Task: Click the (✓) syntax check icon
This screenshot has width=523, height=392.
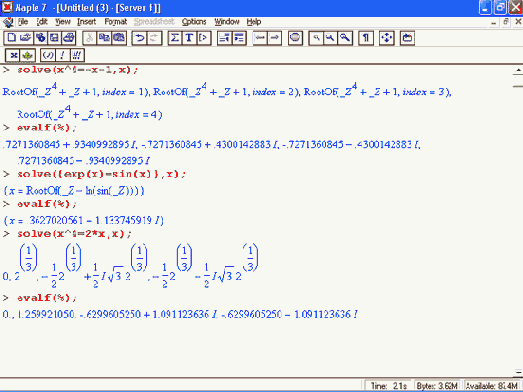Action: point(48,55)
